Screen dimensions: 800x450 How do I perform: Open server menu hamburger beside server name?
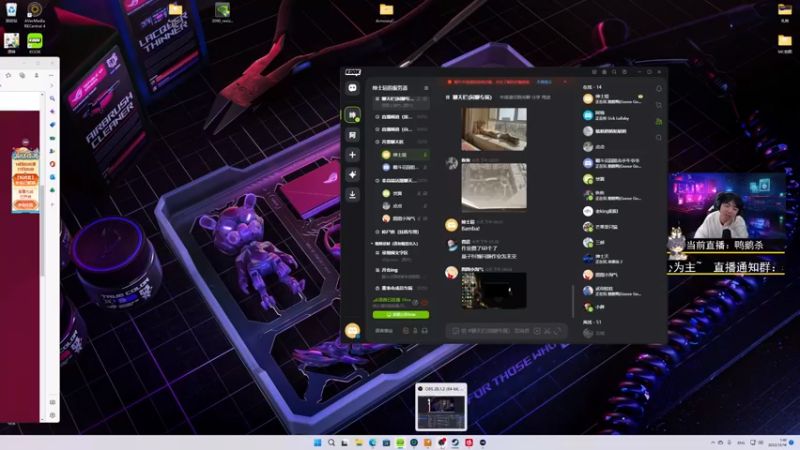coord(426,88)
